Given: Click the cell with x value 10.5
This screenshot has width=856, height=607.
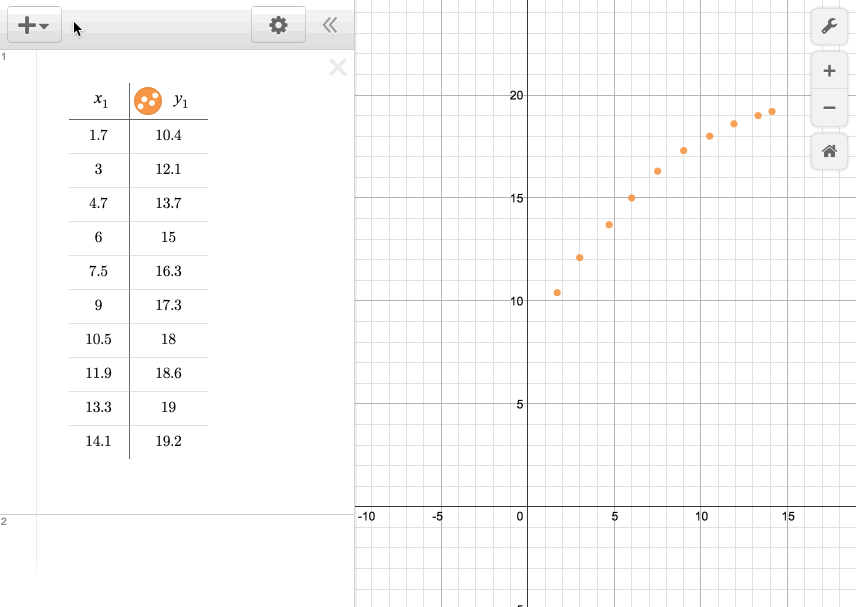Looking at the screenshot, I should pyautogui.click(x=98, y=339).
